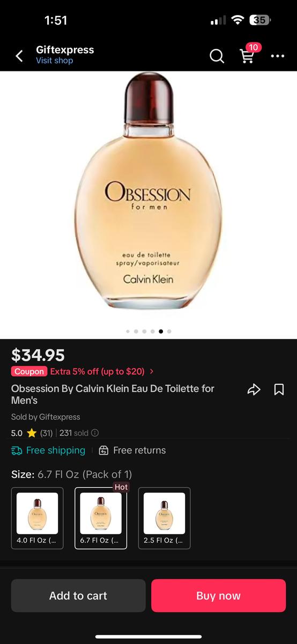Open the three-dot more options menu
The width and height of the screenshot is (297, 644).
(277, 56)
